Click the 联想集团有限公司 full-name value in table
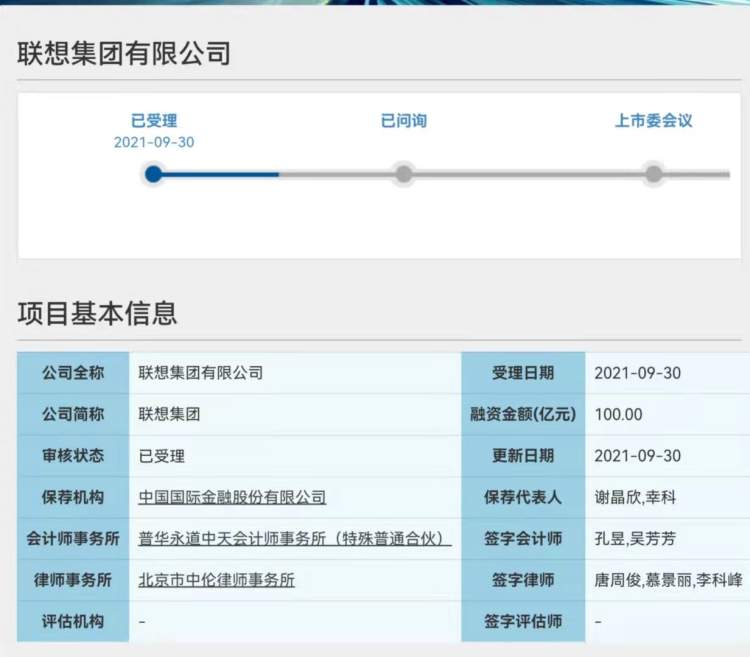Viewport: 750px width, 657px height. (x=201, y=373)
